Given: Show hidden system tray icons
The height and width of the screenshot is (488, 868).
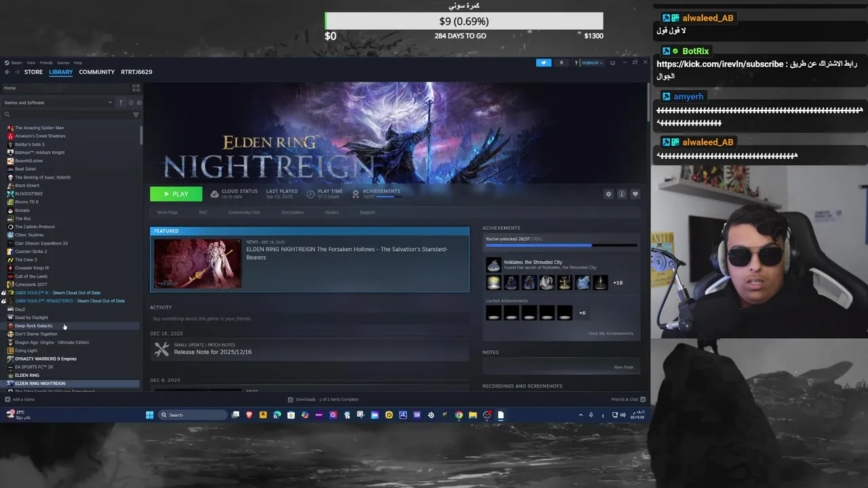Looking at the screenshot, I should [580, 415].
